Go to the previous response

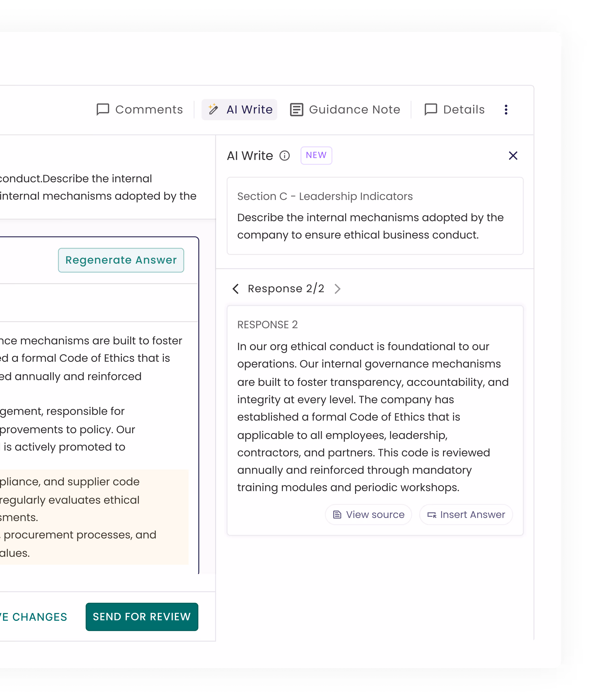[236, 288]
